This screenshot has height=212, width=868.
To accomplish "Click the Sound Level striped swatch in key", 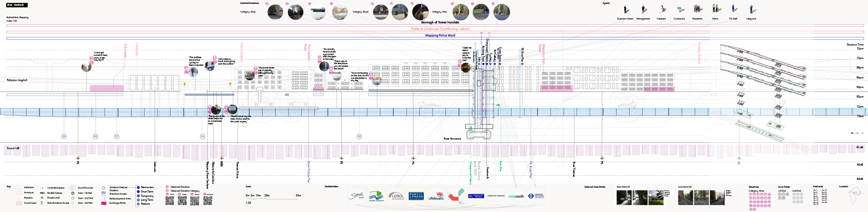I will pos(19,203).
